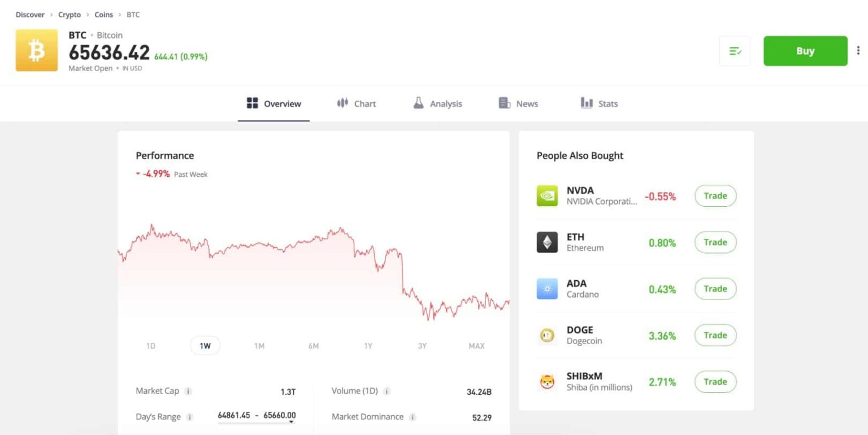868x435 pixels.
Task: Click the Trade button for DOGE
Action: coord(715,335)
